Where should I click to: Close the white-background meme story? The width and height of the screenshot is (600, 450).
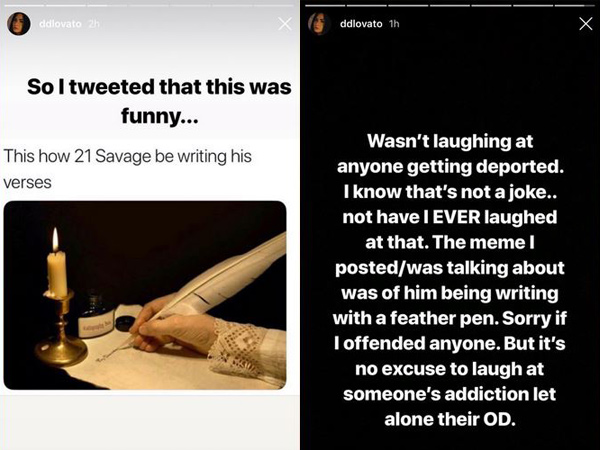(x=284, y=24)
